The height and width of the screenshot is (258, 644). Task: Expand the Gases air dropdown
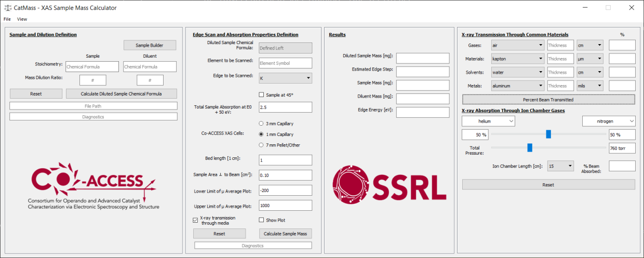tap(517, 45)
